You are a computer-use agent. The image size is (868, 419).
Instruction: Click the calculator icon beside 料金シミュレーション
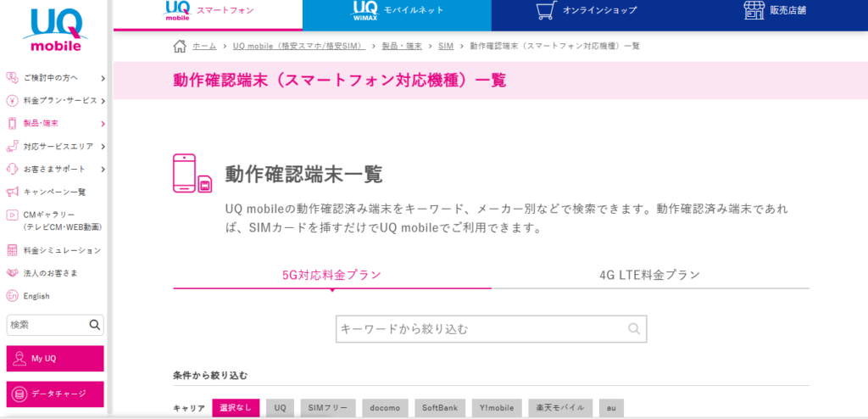click(12, 250)
